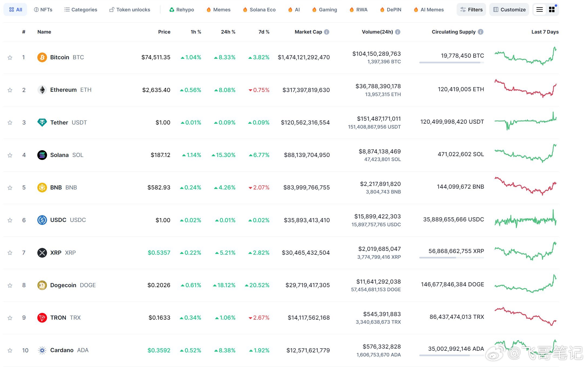Open the Categories tab

[x=81, y=10]
